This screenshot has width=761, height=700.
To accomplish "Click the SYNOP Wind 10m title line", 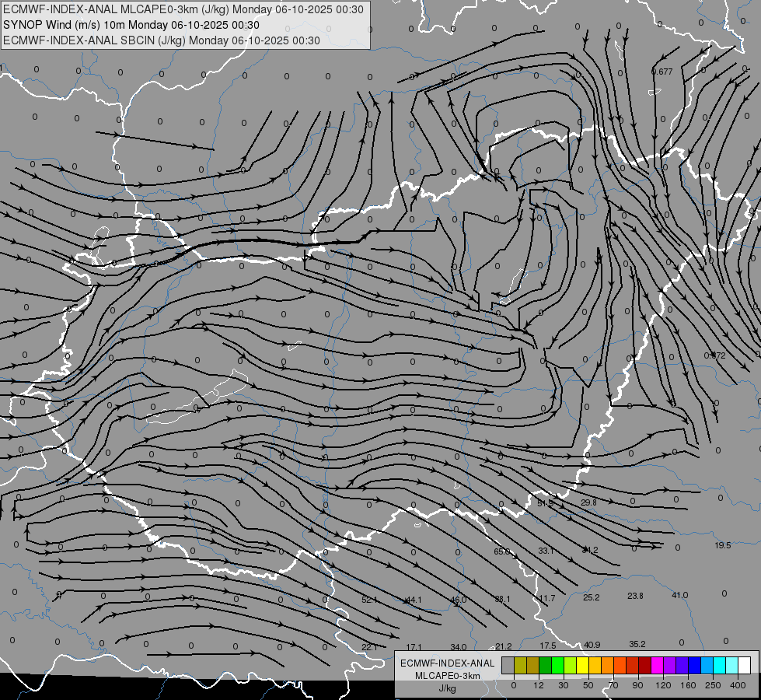I will [131, 25].
